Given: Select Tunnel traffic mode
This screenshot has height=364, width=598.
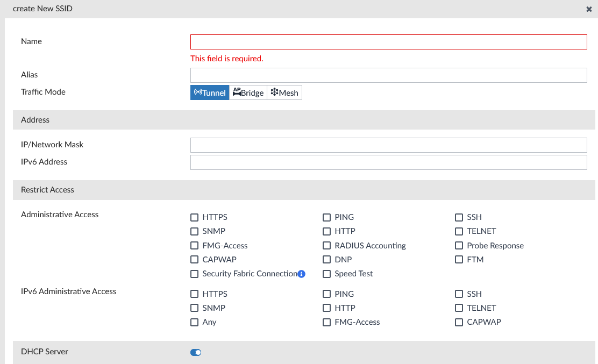Looking at the screenshot, I should [x=210, y=92].
